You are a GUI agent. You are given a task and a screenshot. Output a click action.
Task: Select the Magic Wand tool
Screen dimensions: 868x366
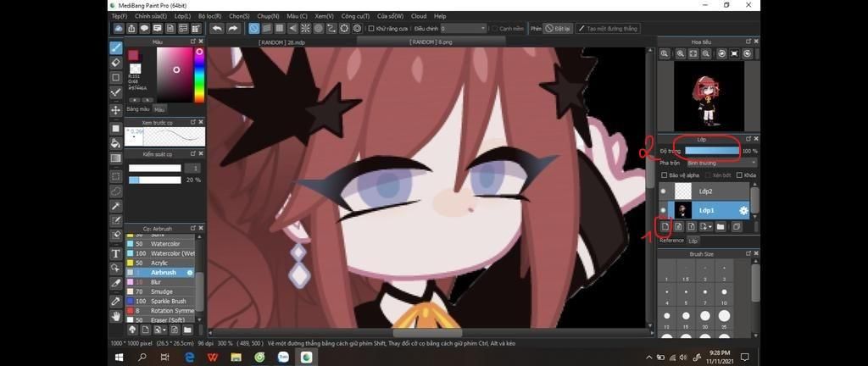click(x=115, y=206)
